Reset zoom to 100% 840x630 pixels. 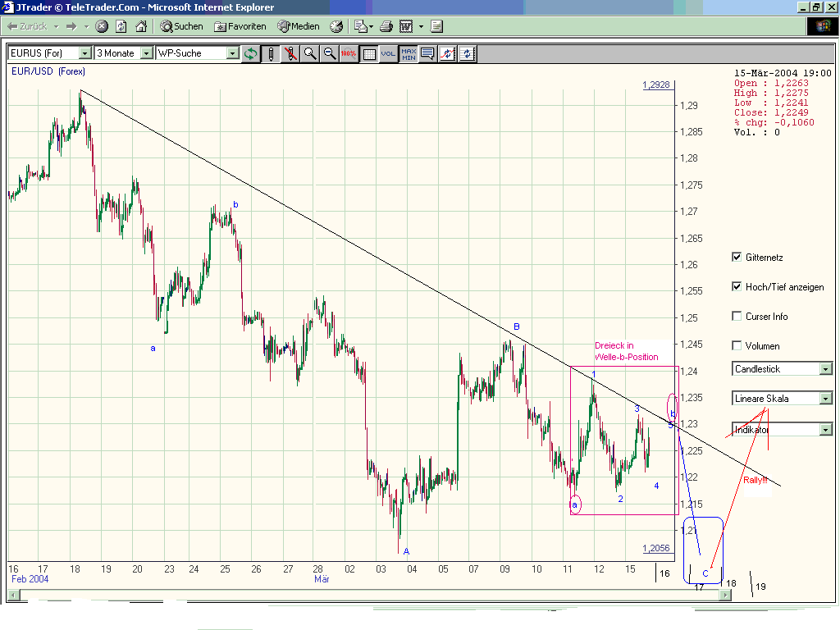pyautogui.click(x=349, y=53)
